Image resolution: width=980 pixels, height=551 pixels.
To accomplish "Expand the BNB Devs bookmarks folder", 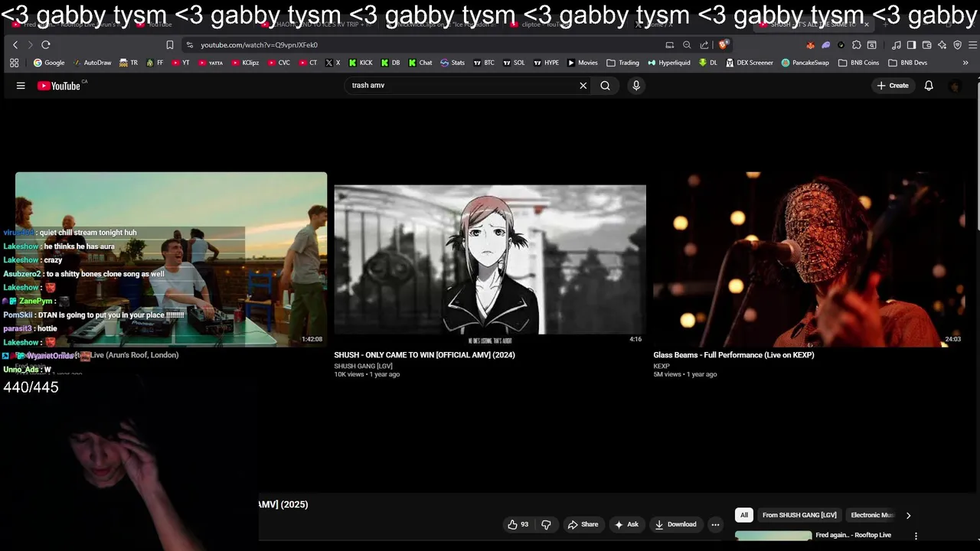I will click(x=907, y=63).
